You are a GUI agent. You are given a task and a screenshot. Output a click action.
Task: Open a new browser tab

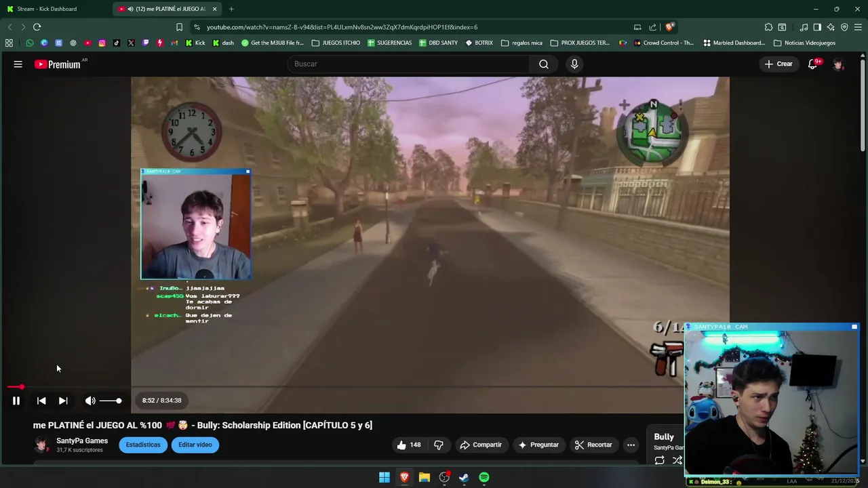click(231, 9)
